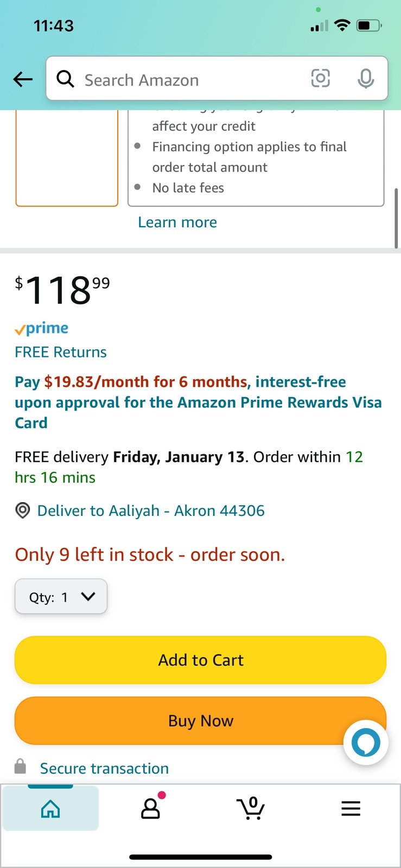Open the Qty dropdown selector

(61, 597)
